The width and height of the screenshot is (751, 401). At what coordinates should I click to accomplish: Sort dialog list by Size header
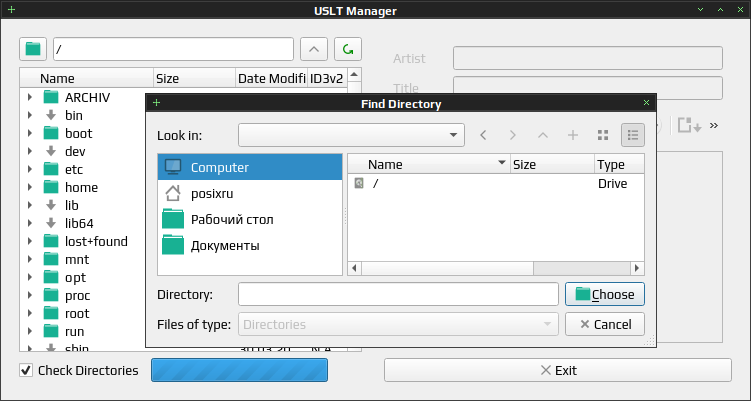click(x=552, y=164)
